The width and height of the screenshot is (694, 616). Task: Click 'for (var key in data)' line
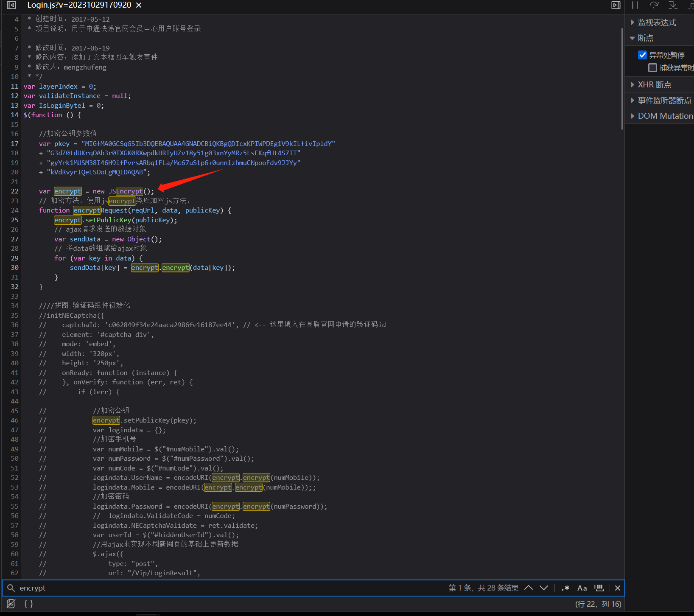[x=98, y=258]
